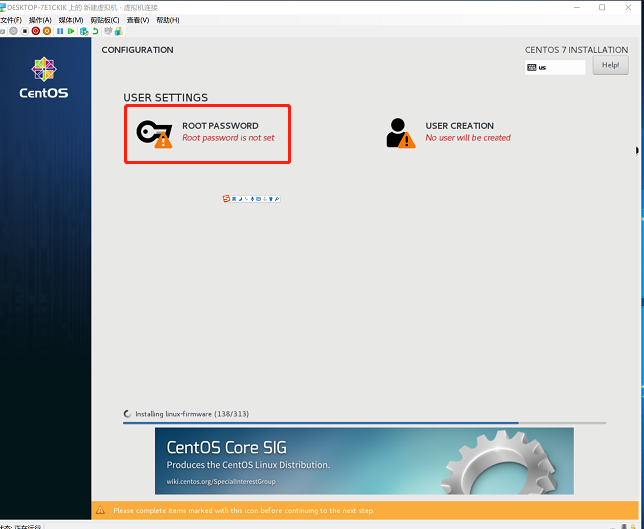The width and height of the screenshot is (644, 529).
Task: Revert the VM with the green arrow icon
Action: coord(95,31)
